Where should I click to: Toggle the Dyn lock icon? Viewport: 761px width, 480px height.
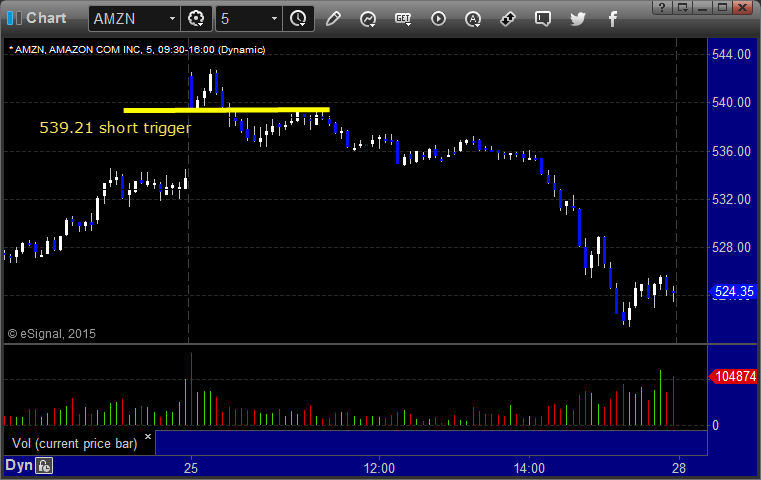pos(44,466)
